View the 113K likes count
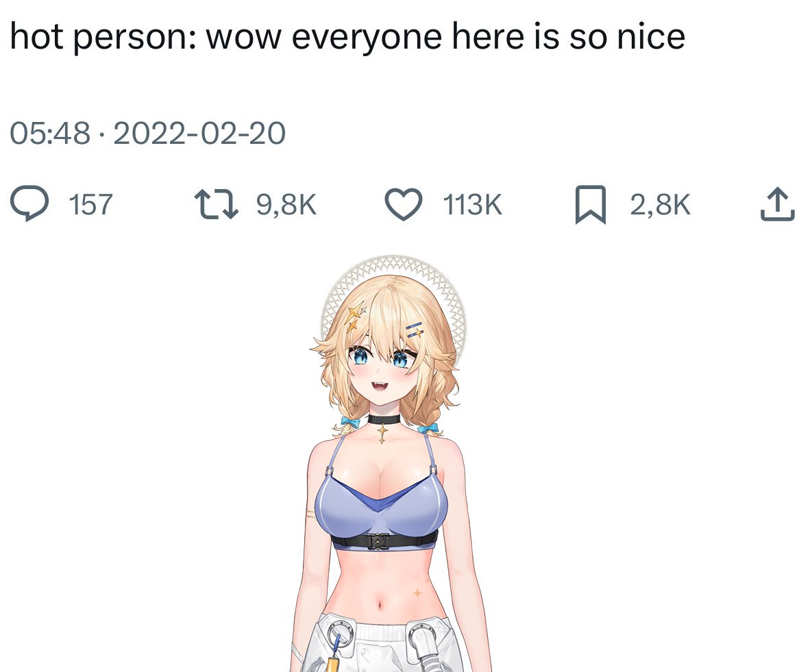The height and width of the screenshot is (672, 812). click(472, 205)
